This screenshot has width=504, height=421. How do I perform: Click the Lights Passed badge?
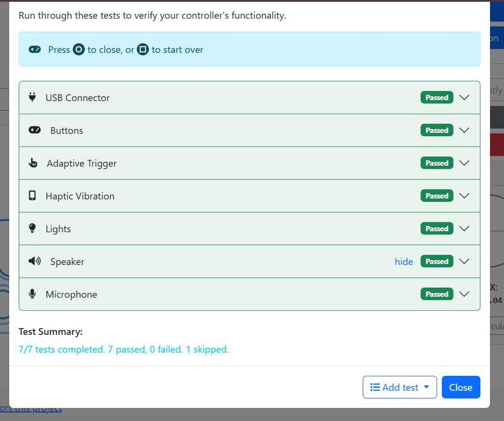pyautogui.click(x=437, y=228)
